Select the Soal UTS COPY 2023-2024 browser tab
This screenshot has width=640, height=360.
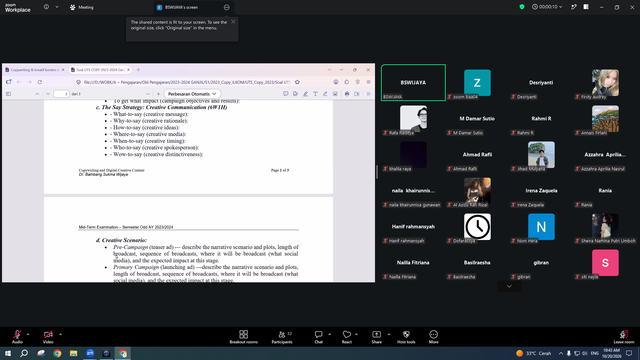(x=100, y=70)
